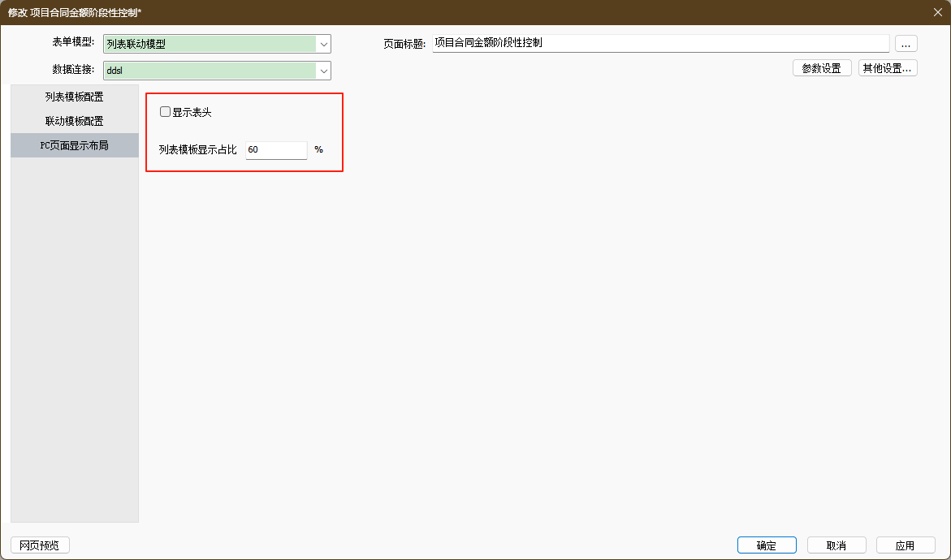The image size is (951, 560).
Task: Select the PC页面显示布局 tab
Action: (x=75, y=145)
